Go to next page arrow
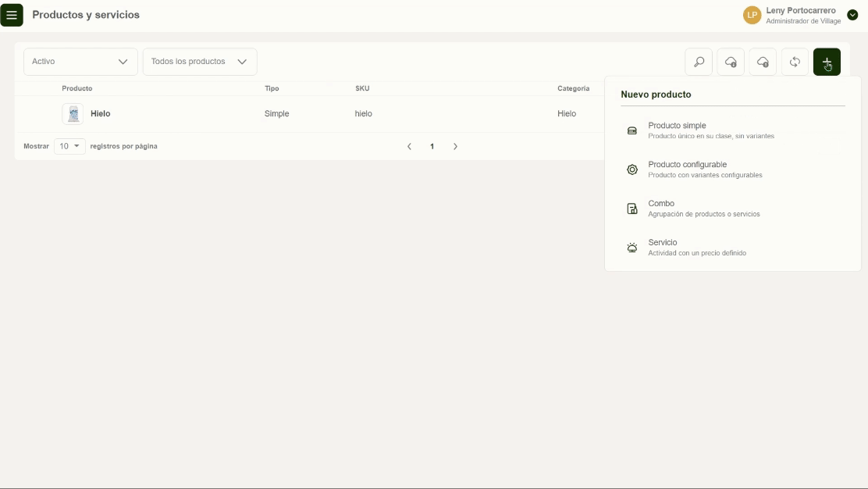 456,147
